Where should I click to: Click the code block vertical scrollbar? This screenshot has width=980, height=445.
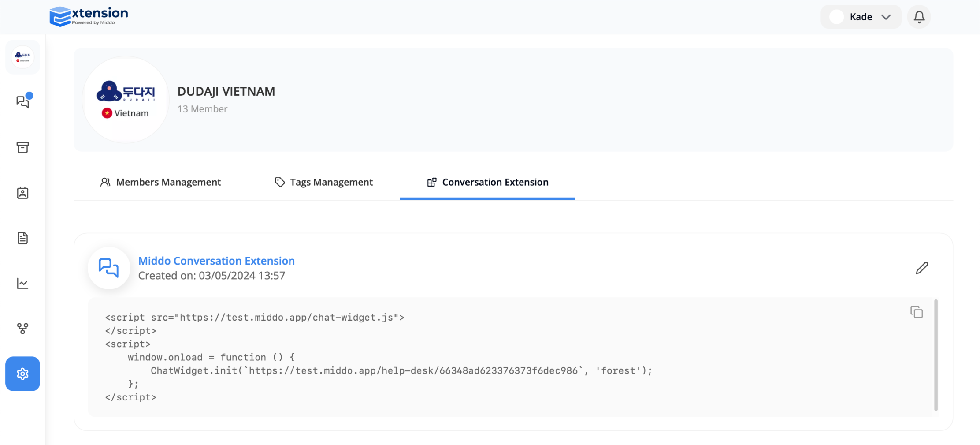(935, 355)
